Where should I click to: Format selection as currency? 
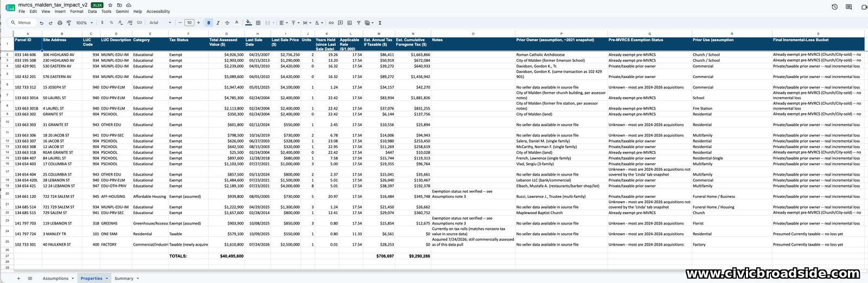point(102,23)
